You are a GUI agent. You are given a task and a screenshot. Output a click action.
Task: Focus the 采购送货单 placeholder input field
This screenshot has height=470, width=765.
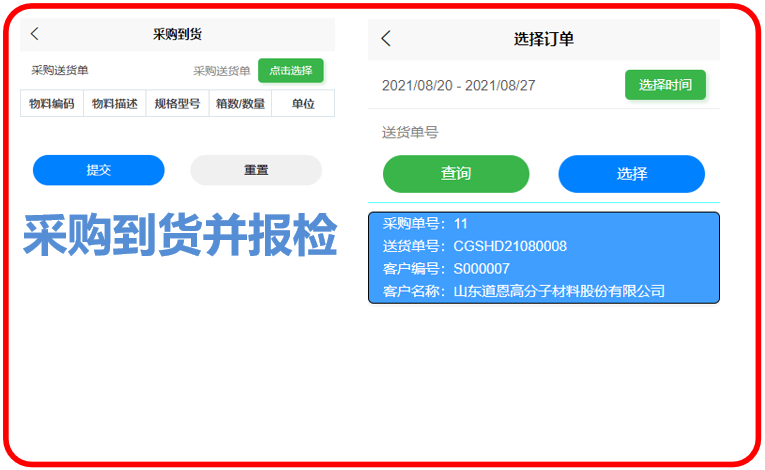221,71
